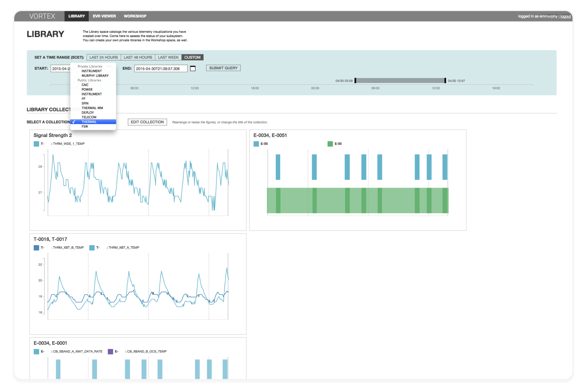
Task: Click THRM_XBT_B_TEMP dark blue legend swatch
Action: (x=36, y=248)
